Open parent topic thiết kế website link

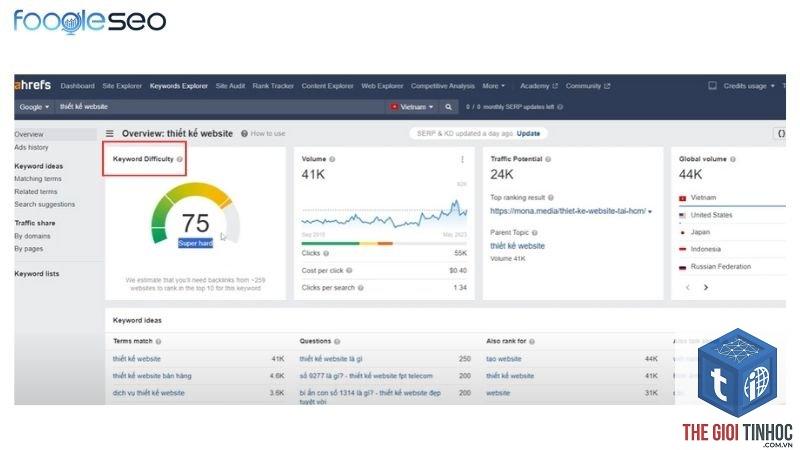[517, 246]
